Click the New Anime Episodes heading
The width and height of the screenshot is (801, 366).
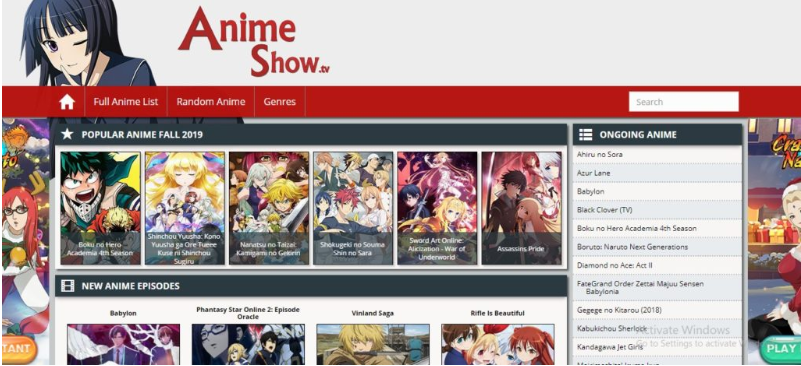(x=130, y=286)
